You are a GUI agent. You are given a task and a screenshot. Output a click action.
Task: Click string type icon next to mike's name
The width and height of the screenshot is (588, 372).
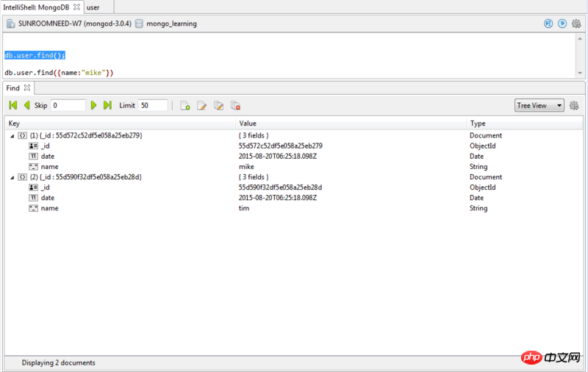coord(33,166)
